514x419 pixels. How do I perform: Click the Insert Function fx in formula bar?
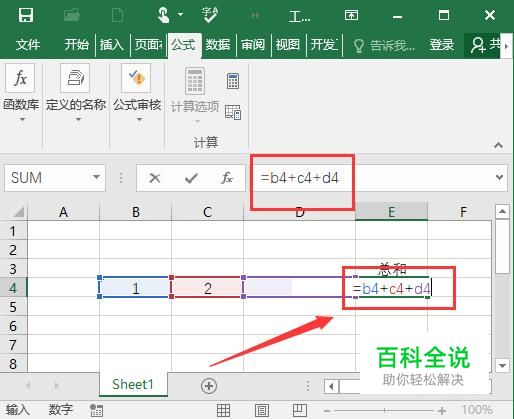pos(227,178)
